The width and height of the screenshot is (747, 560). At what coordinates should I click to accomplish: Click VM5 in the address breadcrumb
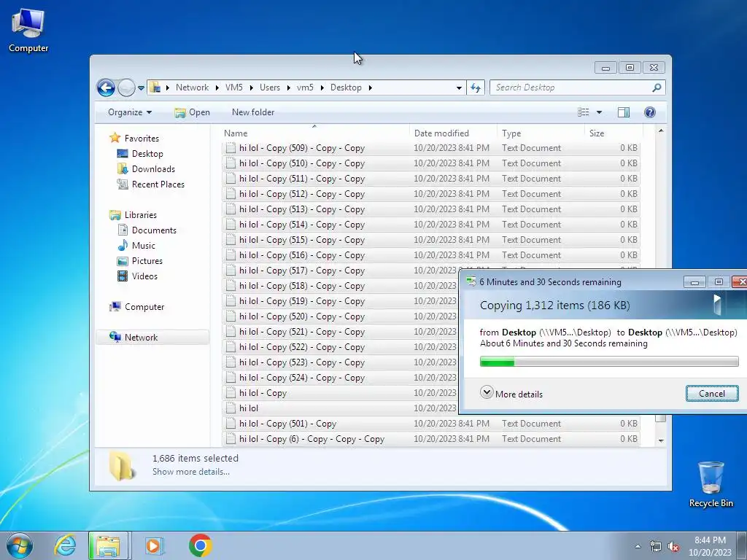click(234, 87)
